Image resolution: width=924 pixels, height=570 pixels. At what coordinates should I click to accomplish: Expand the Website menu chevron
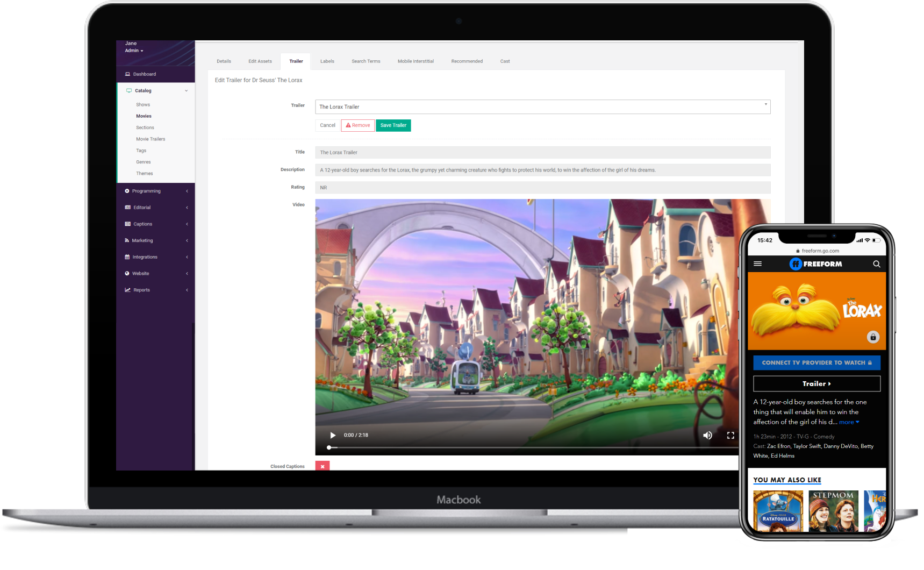click(187, 273)
